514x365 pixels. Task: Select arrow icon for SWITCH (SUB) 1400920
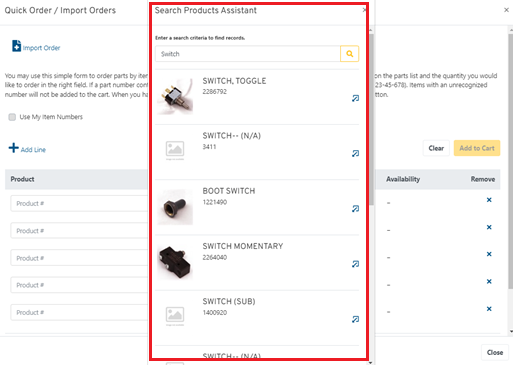point(355,319)
